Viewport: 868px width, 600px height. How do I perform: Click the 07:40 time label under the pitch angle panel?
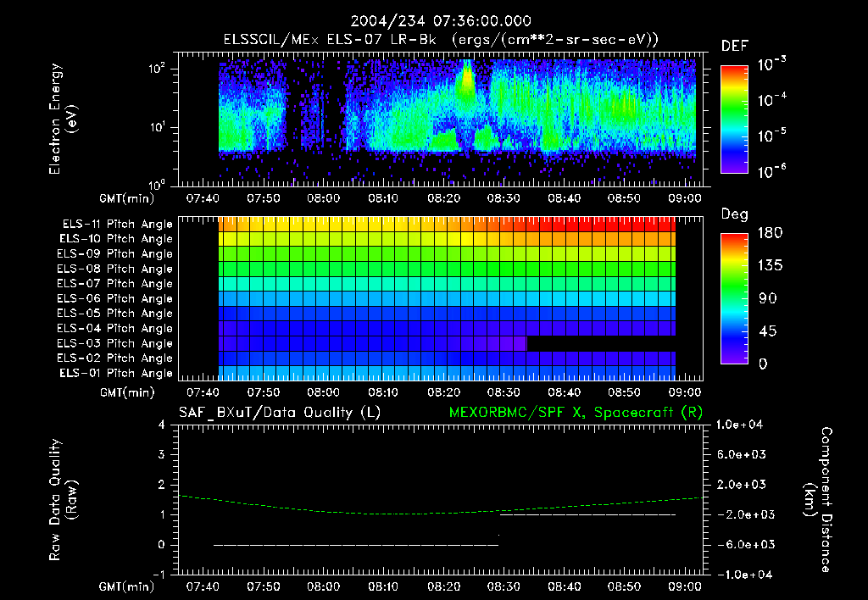click(x=203, y=392)
